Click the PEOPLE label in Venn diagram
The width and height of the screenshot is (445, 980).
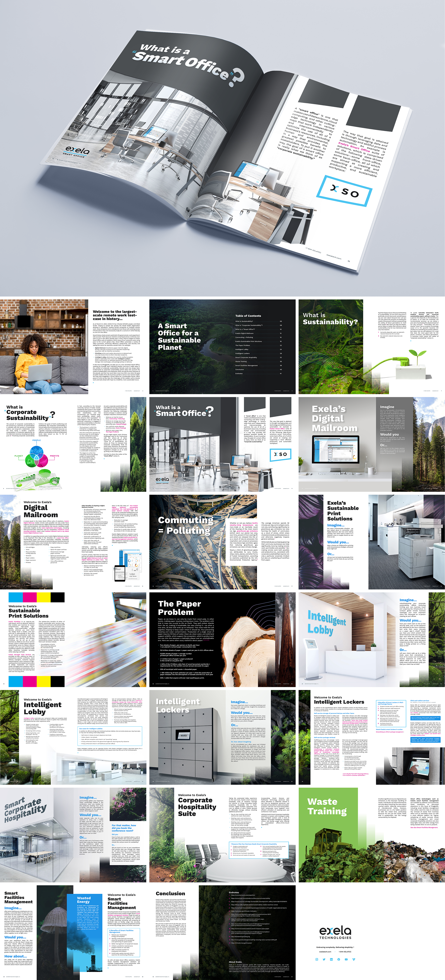37,440
